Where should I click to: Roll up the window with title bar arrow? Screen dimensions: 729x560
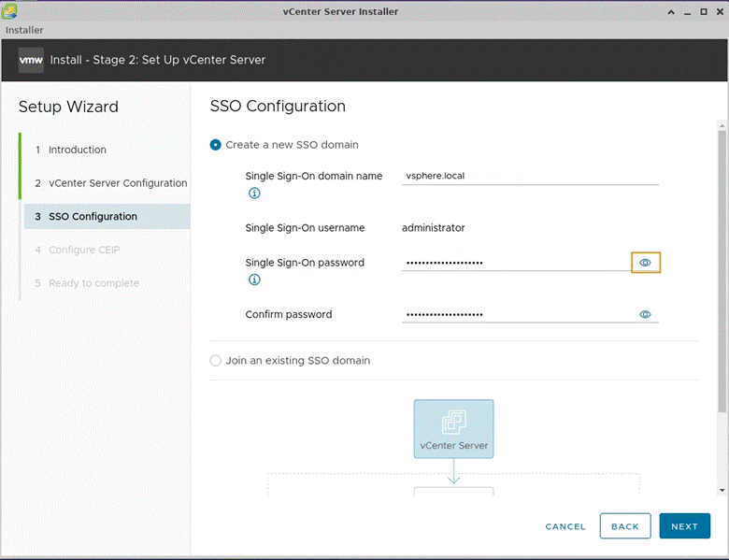[x=671, y=12]
